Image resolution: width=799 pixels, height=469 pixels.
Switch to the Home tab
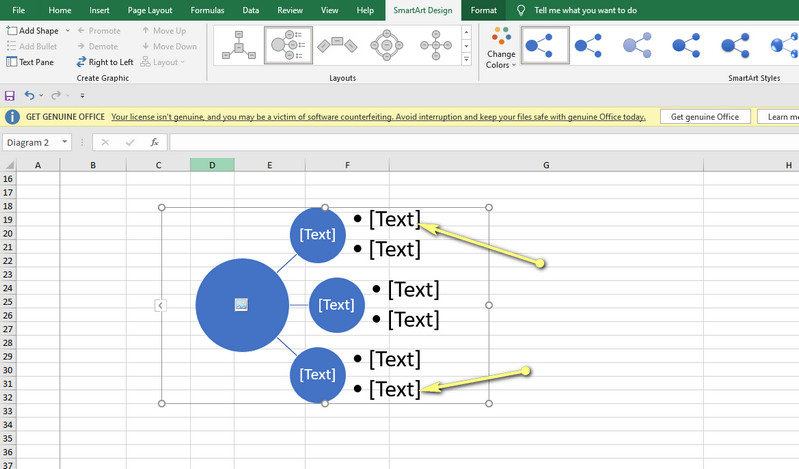click(60, 10)
